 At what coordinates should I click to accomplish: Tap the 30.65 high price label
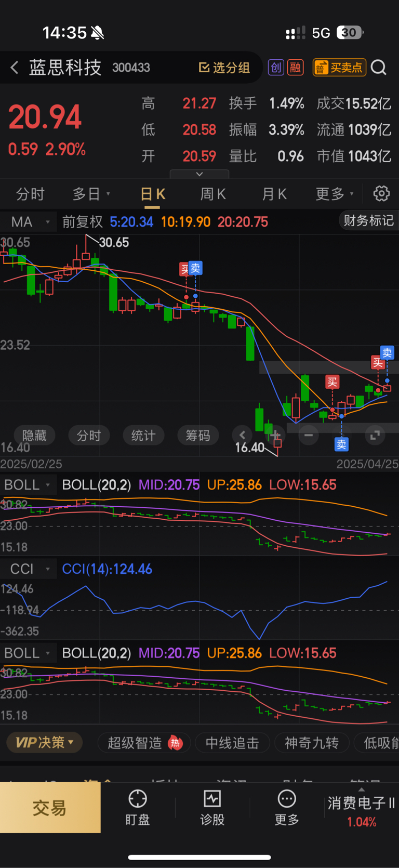coord(114,243)
